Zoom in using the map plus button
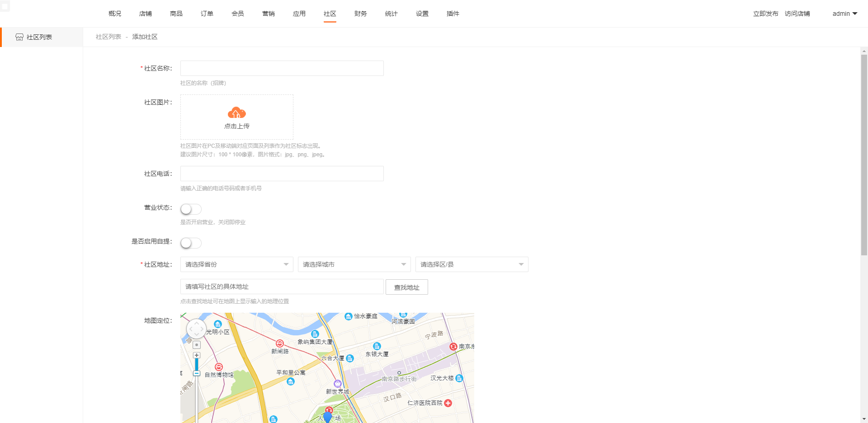The height and width of the screenshot is (423, 868). tap(196, 355)
